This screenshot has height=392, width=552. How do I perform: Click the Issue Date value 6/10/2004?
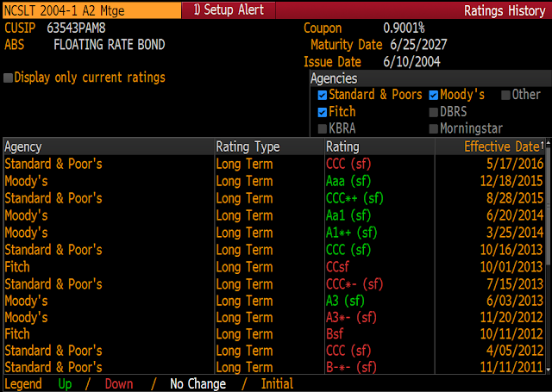click(411, 62)
